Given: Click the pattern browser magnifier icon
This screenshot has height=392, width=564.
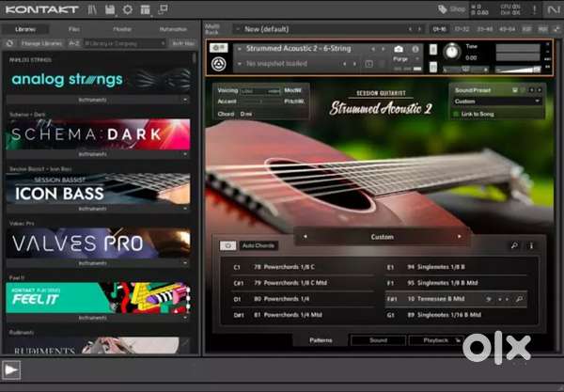Looking at the screenshot, I should tap(515, 245).
